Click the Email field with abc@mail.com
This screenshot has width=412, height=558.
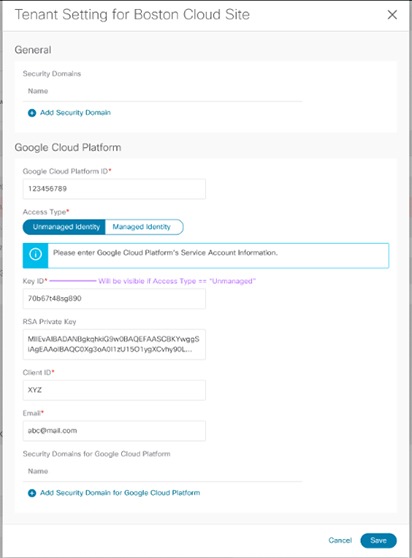click(x=114, y=431)
